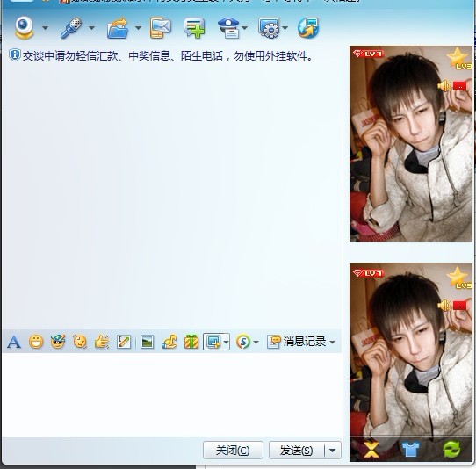Screen dimensions: 476x469
Task: Click the send gift box icon
Action: (x=191, y=343)
